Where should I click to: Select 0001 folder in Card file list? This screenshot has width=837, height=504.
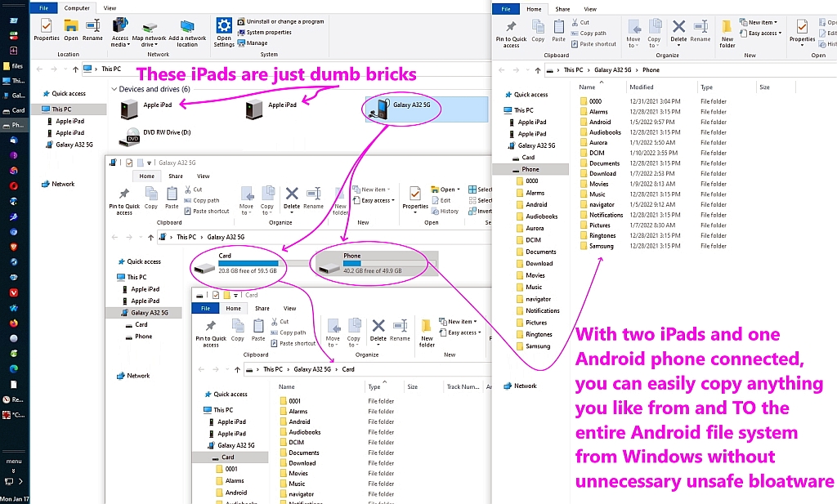click(290, 401)
